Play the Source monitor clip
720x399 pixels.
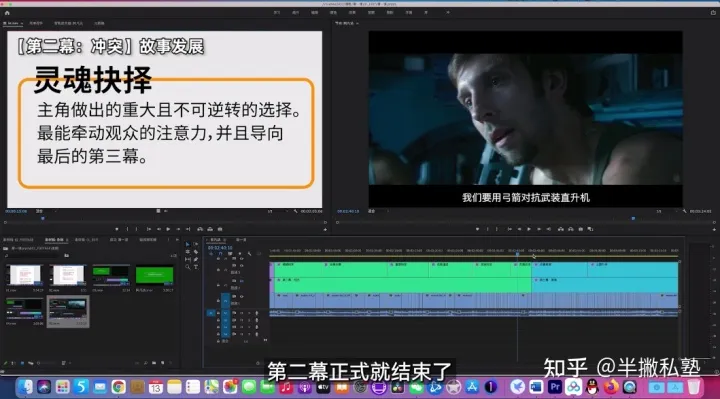pos(168,229)
